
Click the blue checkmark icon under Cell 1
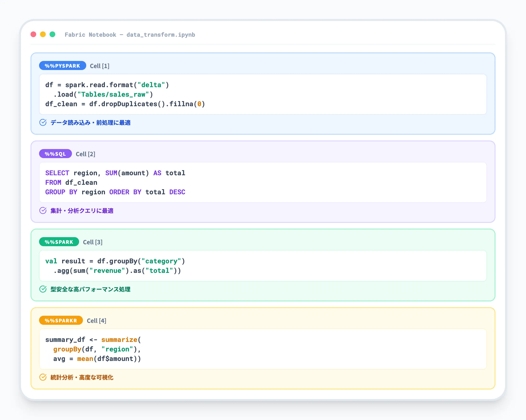point(43,122)
